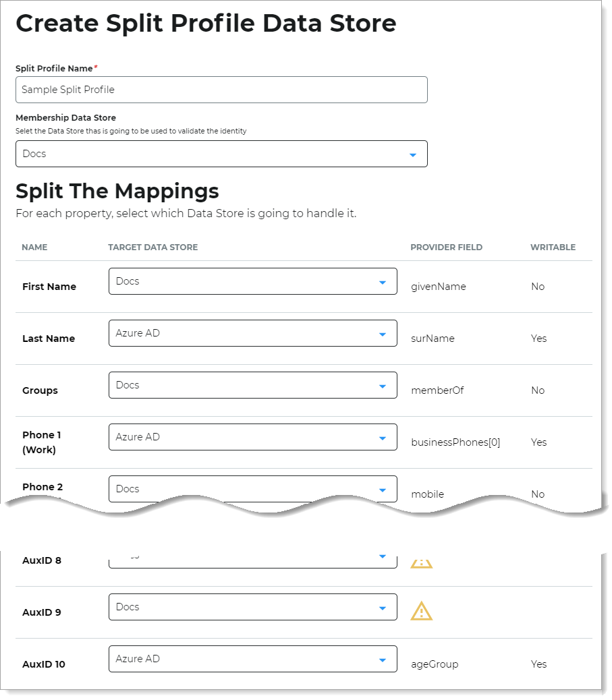This screenshot has width=612, height=700.
Task: Click the PROVIDER FIELD column header
Action: click(446, 247)
